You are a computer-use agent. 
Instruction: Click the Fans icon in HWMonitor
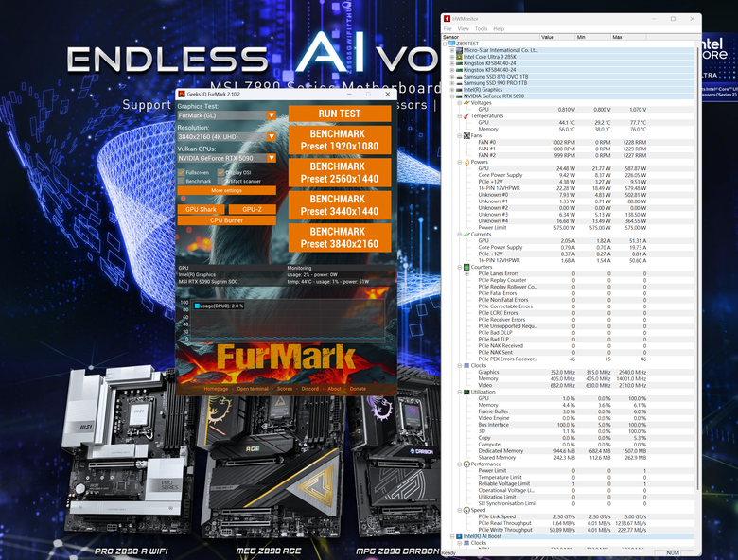coord(466,135)
